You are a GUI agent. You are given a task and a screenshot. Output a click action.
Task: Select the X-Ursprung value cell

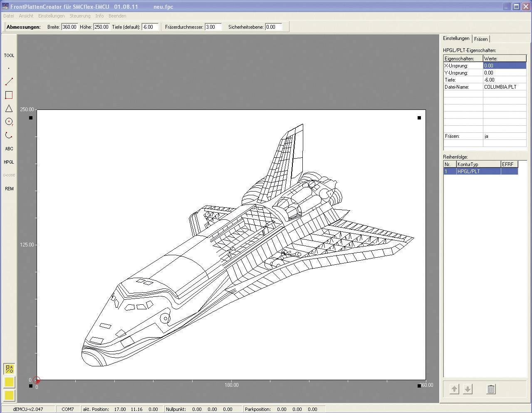(505, 65)
